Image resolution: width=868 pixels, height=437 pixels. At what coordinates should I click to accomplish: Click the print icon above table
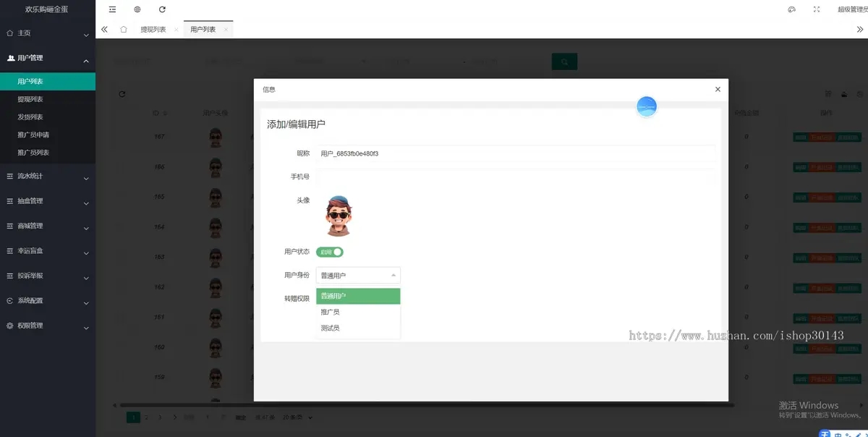859,94
